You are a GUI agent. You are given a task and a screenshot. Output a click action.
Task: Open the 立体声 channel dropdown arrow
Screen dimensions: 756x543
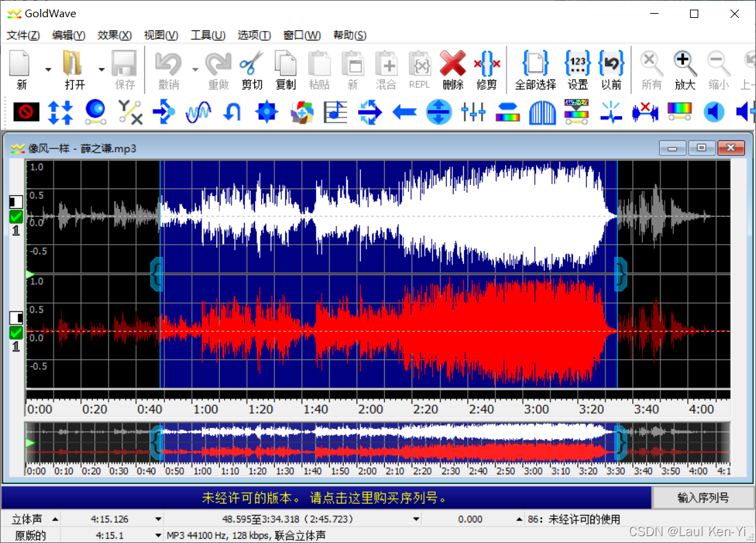coord(55,520)
